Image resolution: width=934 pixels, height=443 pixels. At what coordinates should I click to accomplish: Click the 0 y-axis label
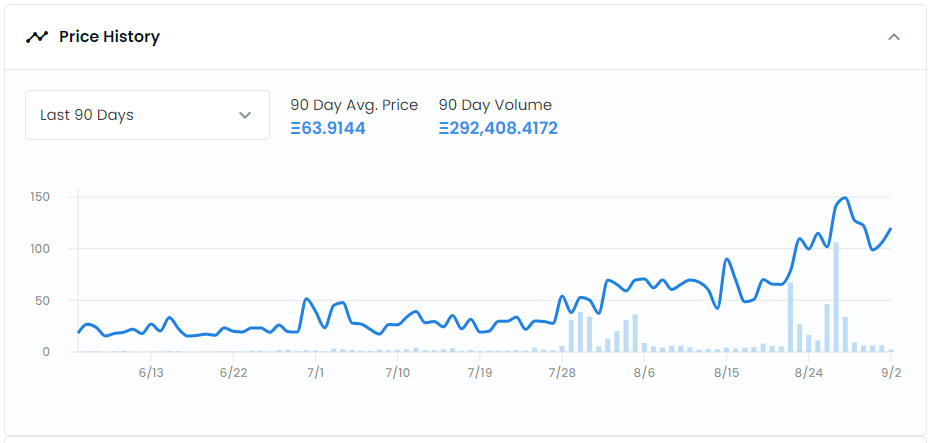46,352
